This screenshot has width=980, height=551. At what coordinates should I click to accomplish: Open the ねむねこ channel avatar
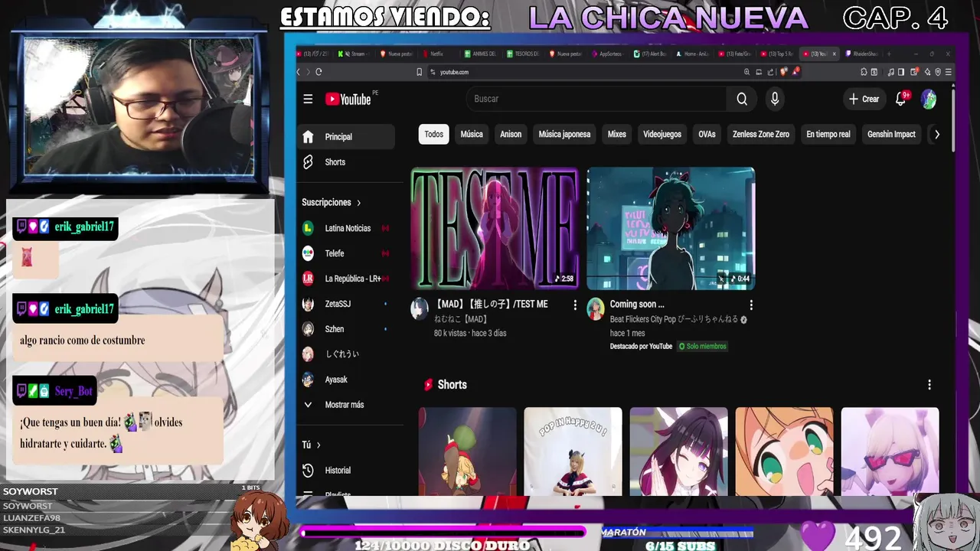coord(420,308)
